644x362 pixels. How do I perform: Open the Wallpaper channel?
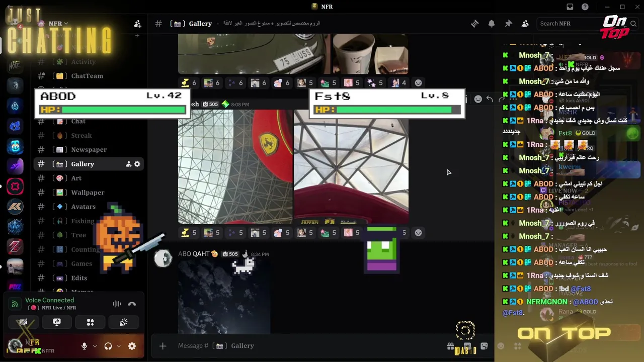[x=90, y=193]
